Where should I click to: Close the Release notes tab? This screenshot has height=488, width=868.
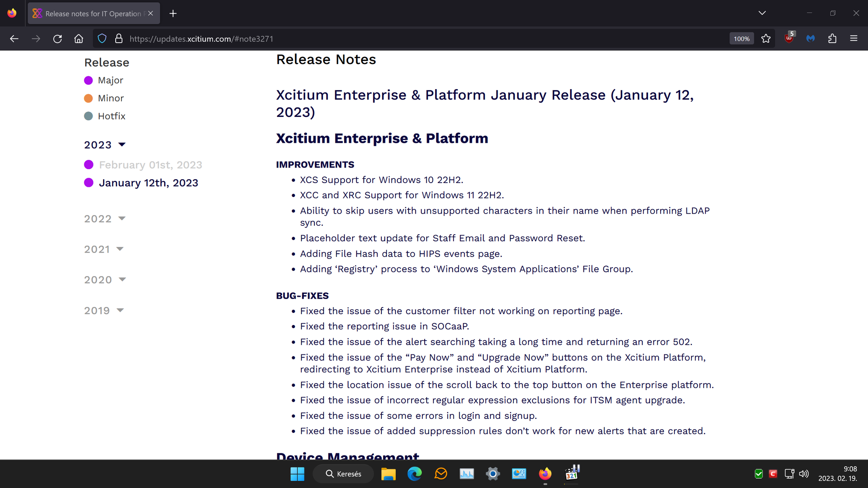[150, 13]
